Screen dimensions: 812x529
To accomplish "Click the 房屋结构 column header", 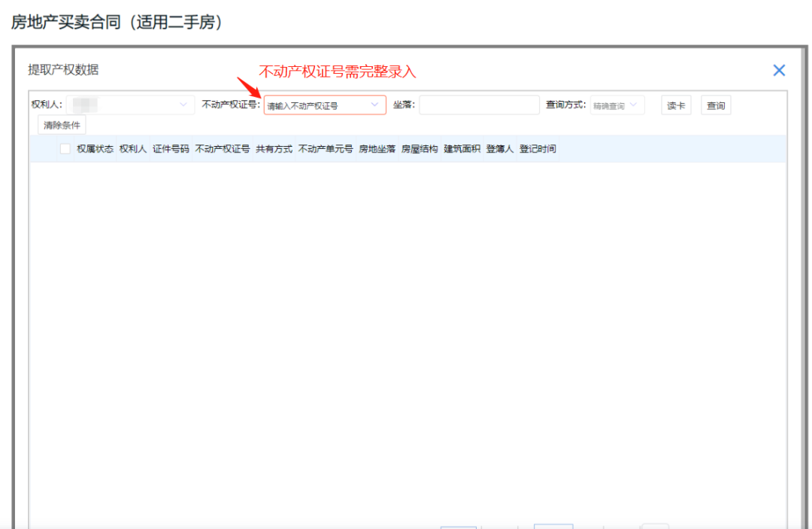I will pos(419,148).
